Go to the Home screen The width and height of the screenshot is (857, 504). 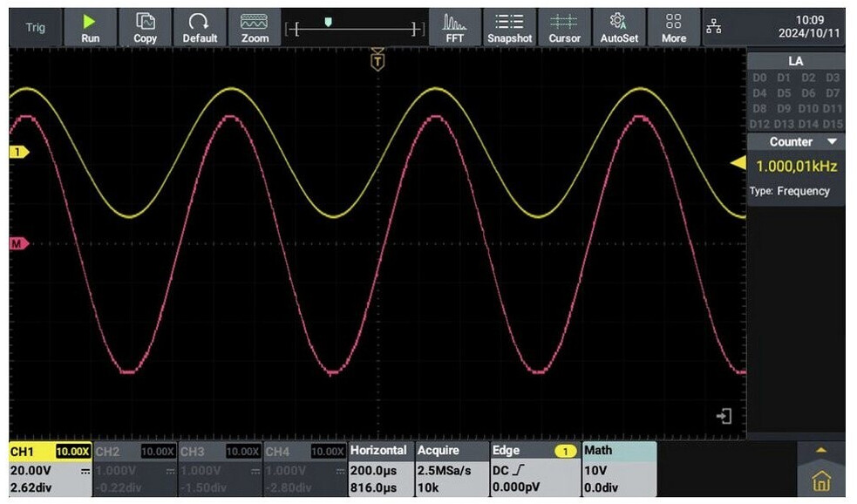pyautogui.click(x=821, y=481)
